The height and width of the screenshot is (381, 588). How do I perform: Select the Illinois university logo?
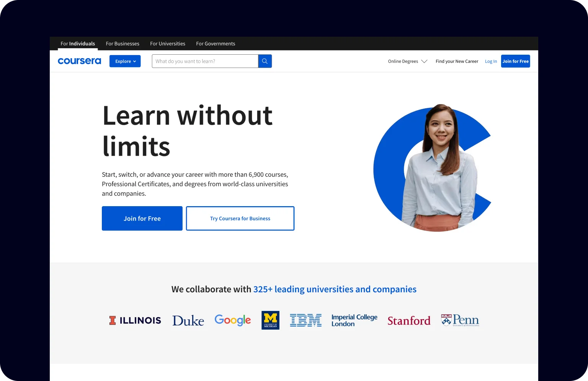click(x=135, y=320)
